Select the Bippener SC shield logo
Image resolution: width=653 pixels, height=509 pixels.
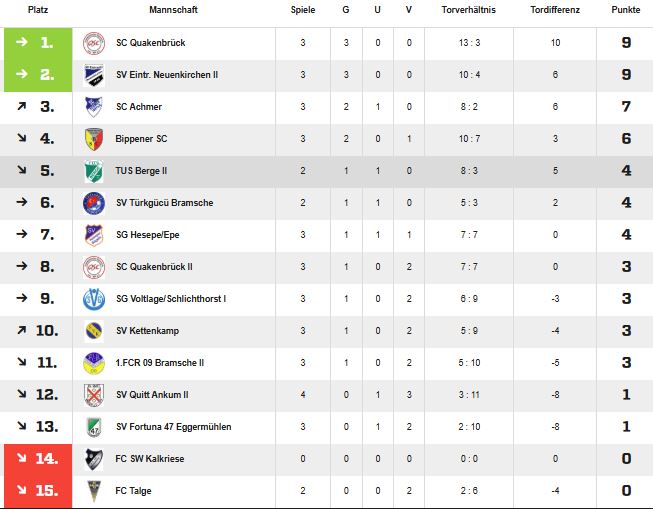94,139
